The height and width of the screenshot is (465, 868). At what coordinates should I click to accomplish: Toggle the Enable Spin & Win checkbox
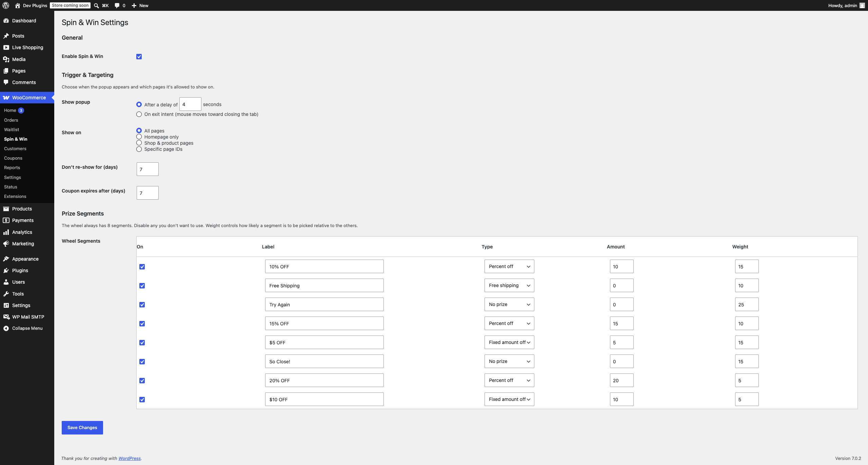coord(139,57)
